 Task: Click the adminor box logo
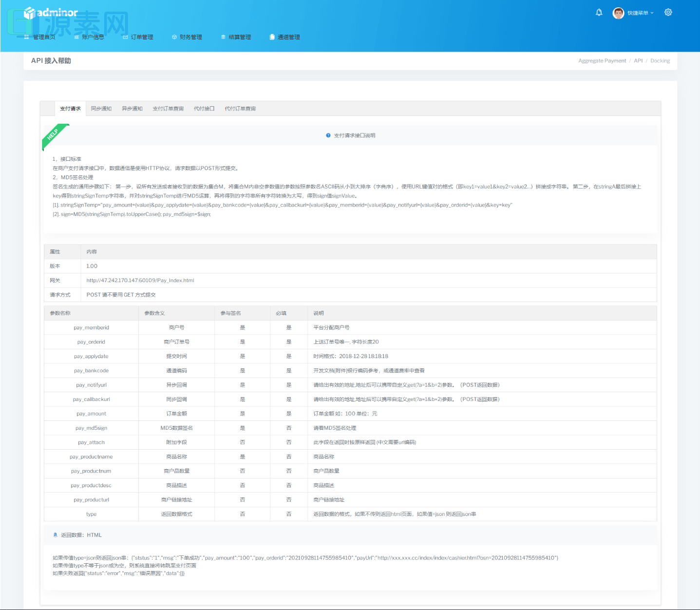tap(30, 13)
